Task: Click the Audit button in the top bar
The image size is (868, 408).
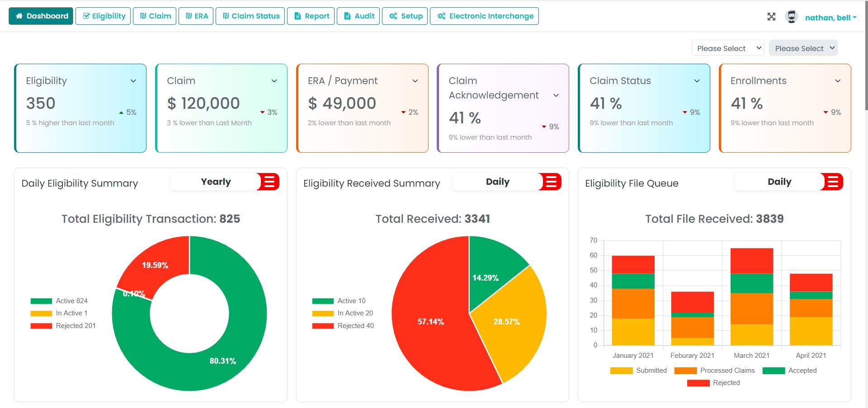Action: [x=358, y=16]
